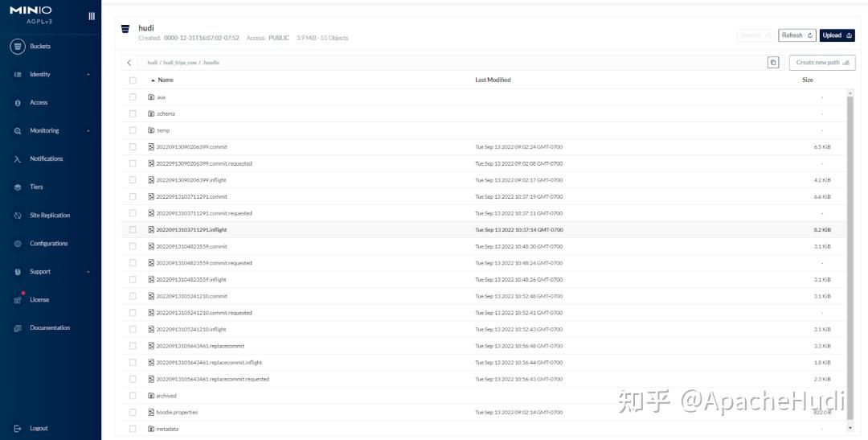Screen dimensions: 868x440
Task: Open Site Replication in the sidebar
Action: point(50,216)
